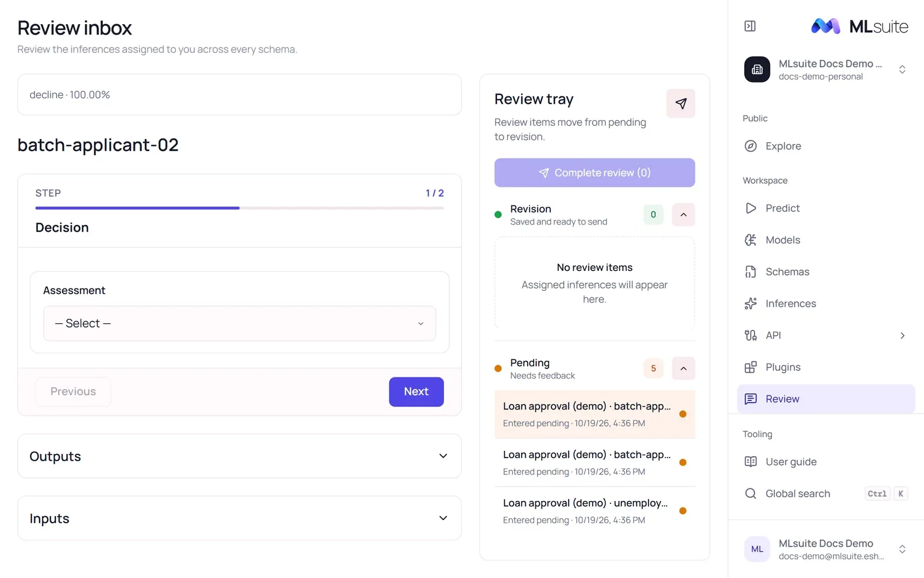Image resolution: width=924 pixels, height=578 pixels.
Task: Click the step progress bar
Action: click(x=239, y=208)
